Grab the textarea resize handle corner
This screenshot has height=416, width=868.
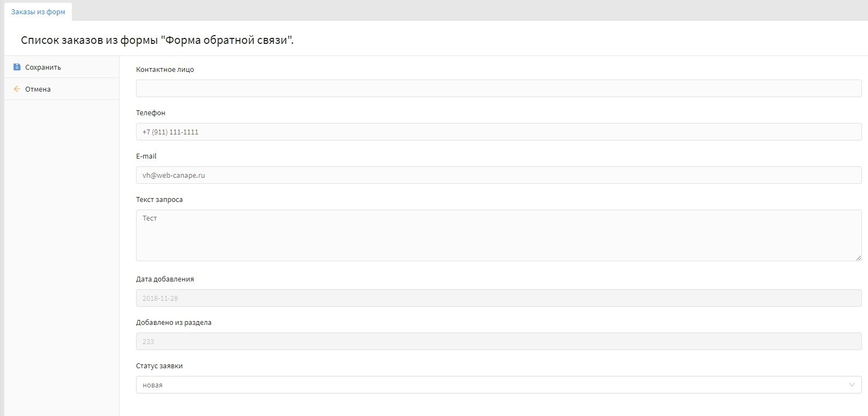858,257
